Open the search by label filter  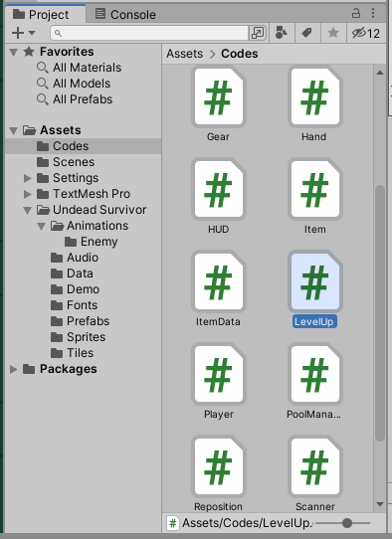tap(306, 33)
